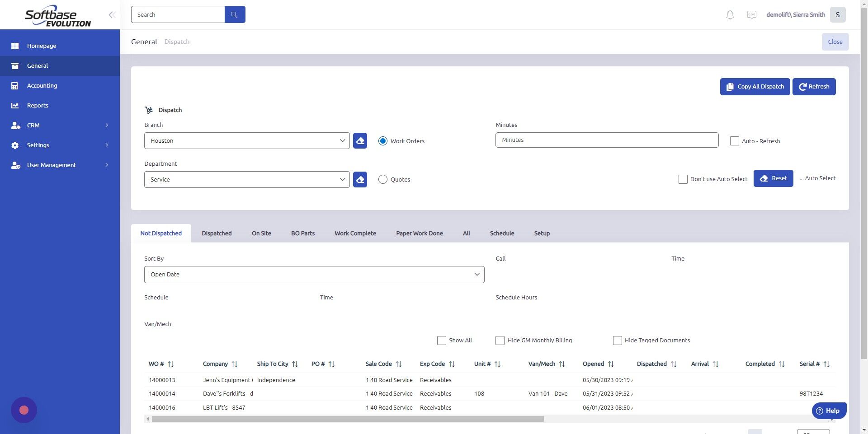Switch to the Dispatched tab
The height and width of the screenshot is (434, 868).
coord(217,233)
